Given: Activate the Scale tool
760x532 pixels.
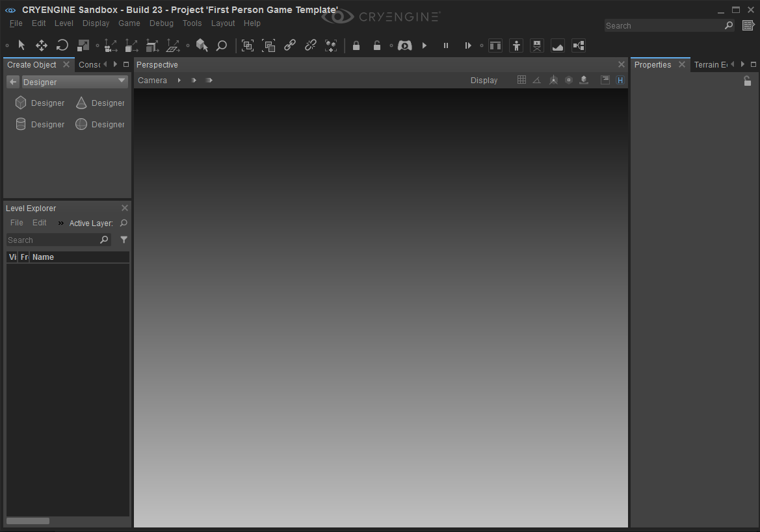Looking at the screenshot, I should [x=83, y=45].
